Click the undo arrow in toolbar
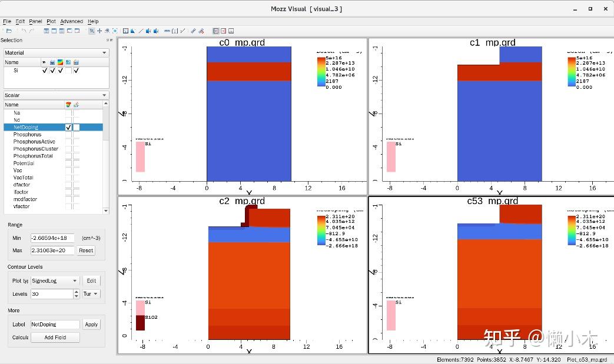Viewport: 614px width, 364px height. (24, 31)
